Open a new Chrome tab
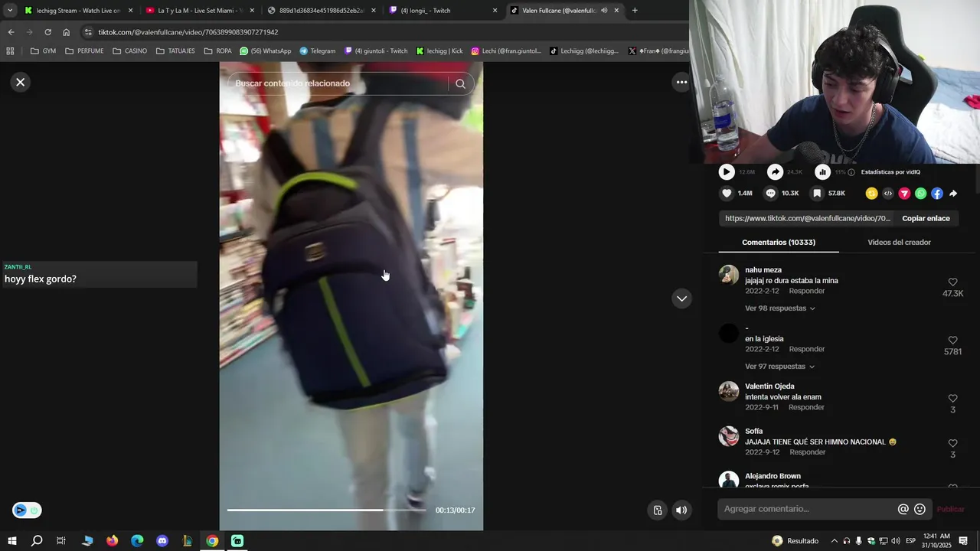 [635, 11]
